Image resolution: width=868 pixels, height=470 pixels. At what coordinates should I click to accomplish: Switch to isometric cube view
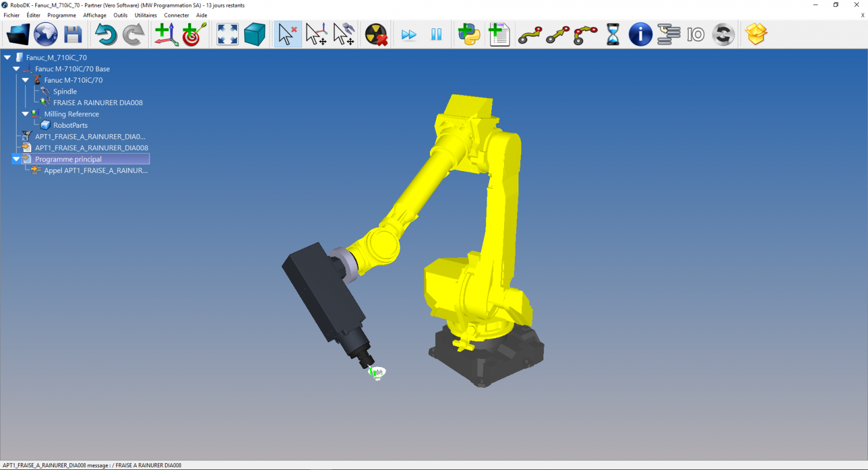255,35
